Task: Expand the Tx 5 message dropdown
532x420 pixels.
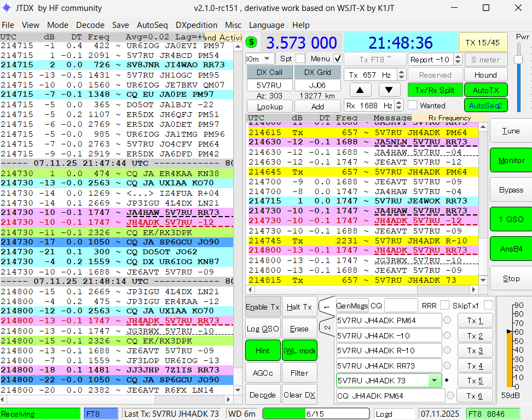Action: click(x=435, y=381)
